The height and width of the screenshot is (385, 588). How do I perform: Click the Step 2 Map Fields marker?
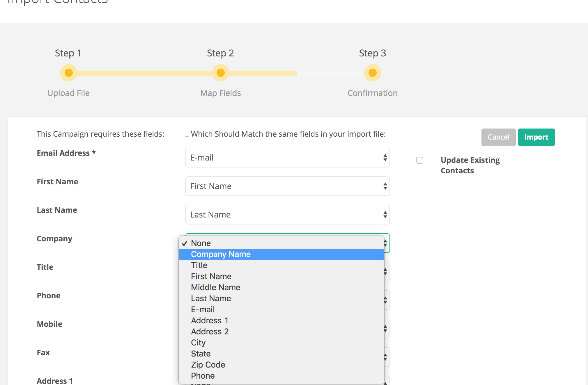pos(221,73)
